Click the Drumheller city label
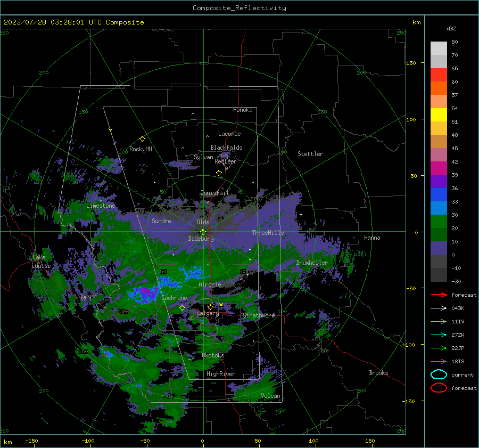The height and width of the screenshot is (448, 479). tap(312, 263)
